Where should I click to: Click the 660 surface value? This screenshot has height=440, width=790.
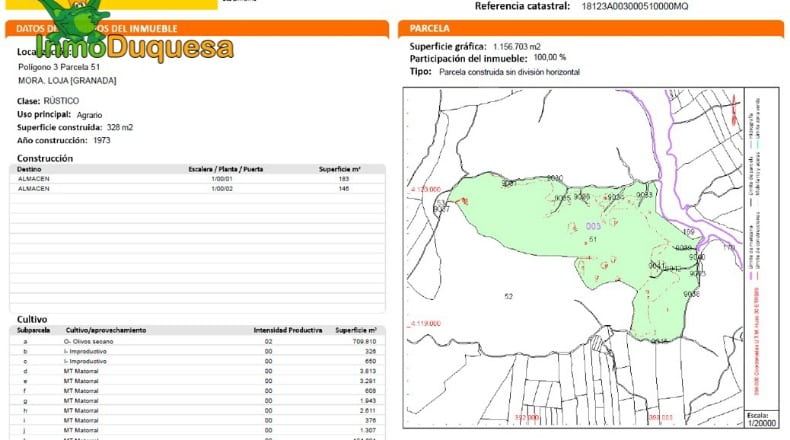(x=370, y=361)
